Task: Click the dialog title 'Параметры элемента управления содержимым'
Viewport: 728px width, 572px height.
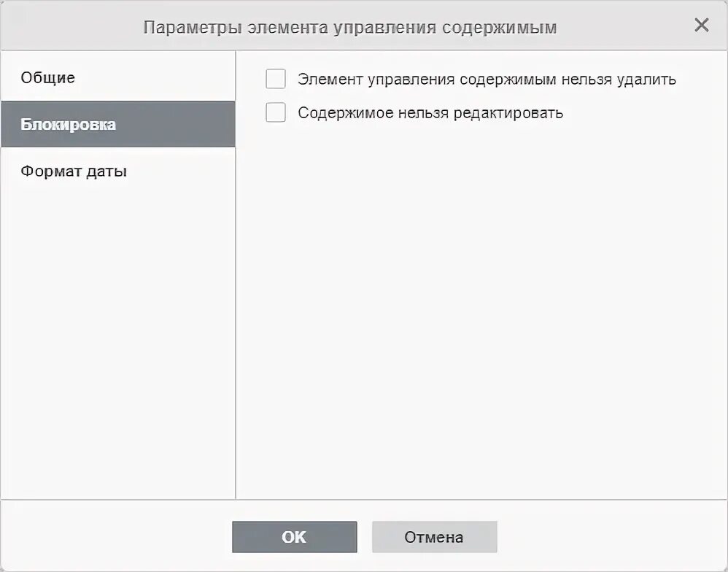Action: pyautogui.click(x=349, y=28)
